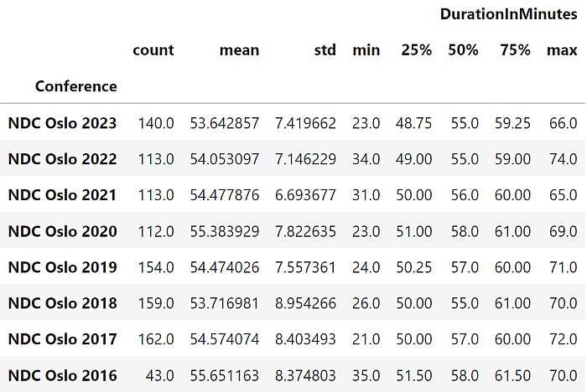This screenshot has width=587, height=392.
Task: Select the mean column header
Action: 239,50
